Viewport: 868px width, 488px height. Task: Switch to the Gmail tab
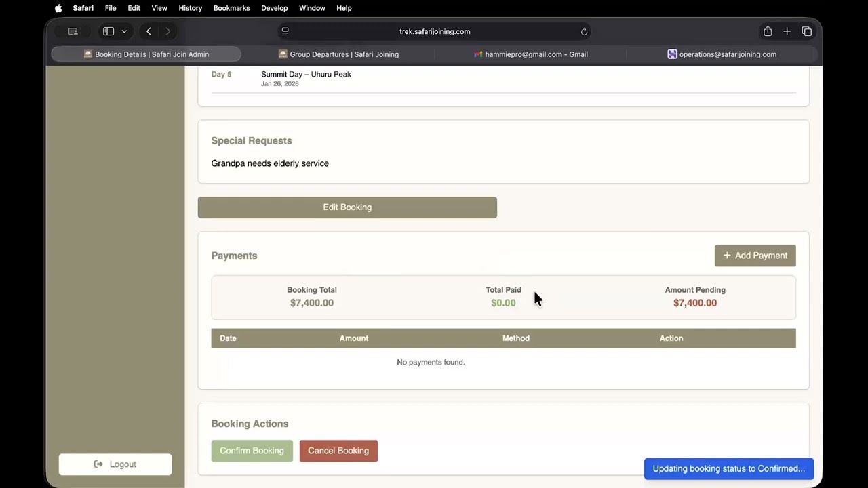(530, 54)
